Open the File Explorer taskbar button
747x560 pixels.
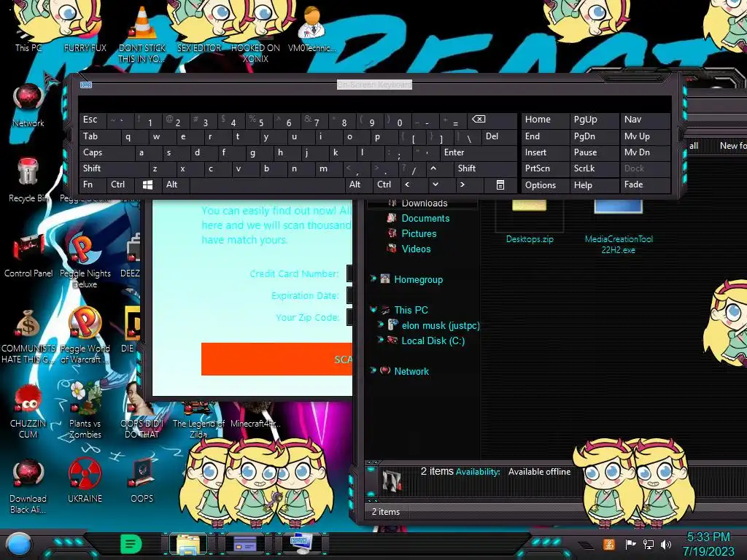(188, 545)
